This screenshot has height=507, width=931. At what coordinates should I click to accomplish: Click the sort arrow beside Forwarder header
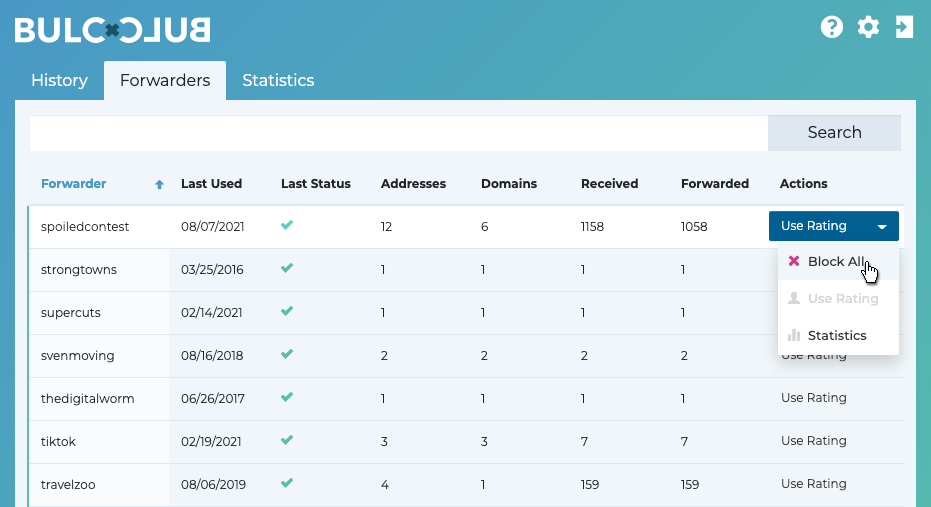coord(159,184)
